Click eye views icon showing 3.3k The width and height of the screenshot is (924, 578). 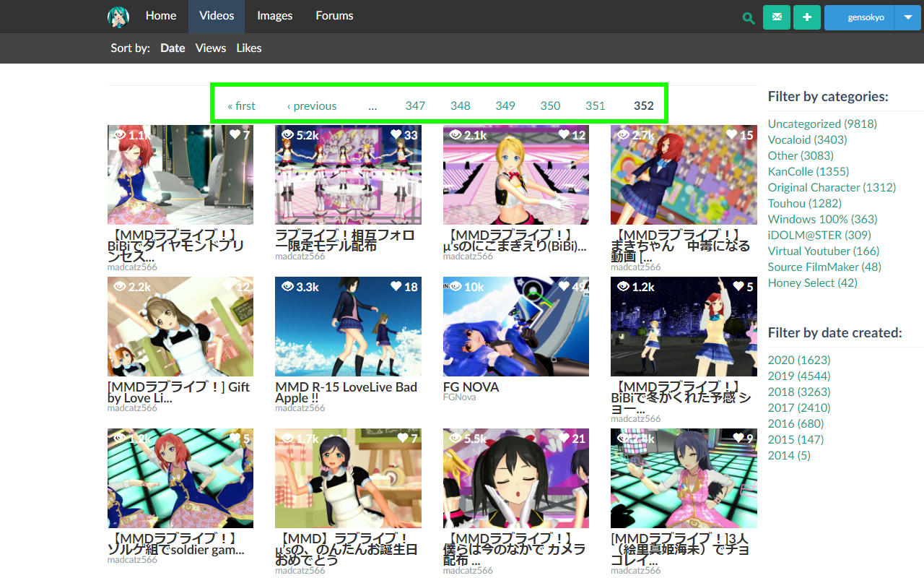click(x=288, y=287)
